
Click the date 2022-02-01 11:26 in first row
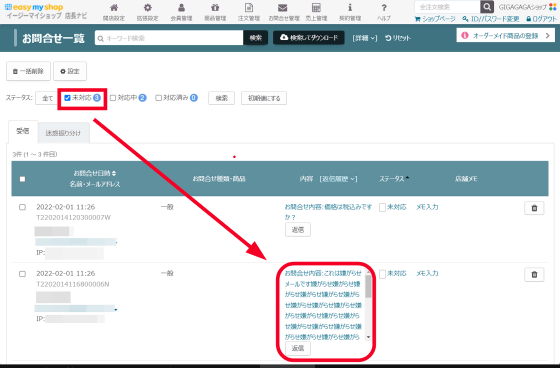(66, 207)
